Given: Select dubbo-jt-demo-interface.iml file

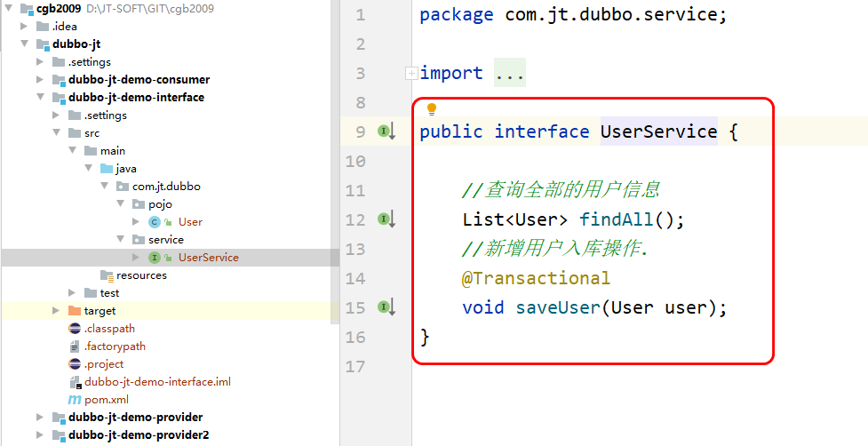Looking at the screenshot, I should [x=158, y=382].
